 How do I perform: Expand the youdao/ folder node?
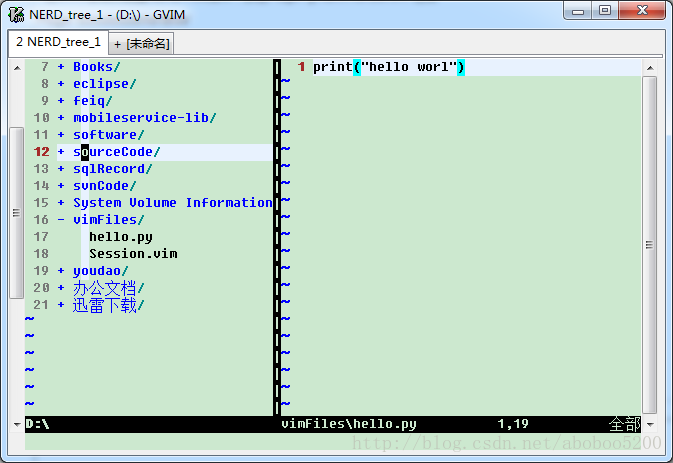61,271
